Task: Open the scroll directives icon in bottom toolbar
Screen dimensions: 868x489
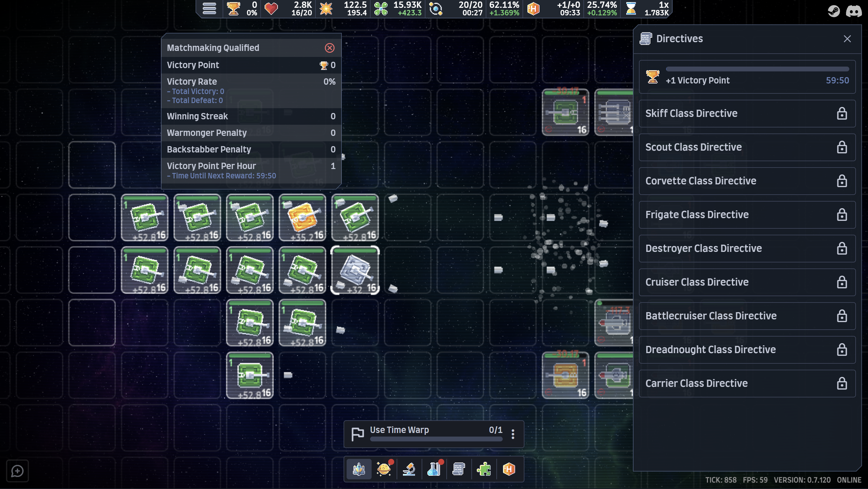Action: tap(459, 469)
